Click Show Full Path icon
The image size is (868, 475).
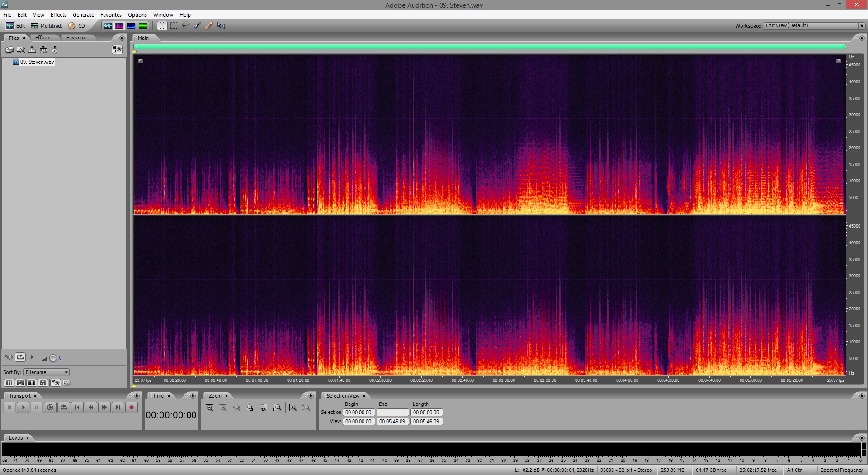(66, 383)
